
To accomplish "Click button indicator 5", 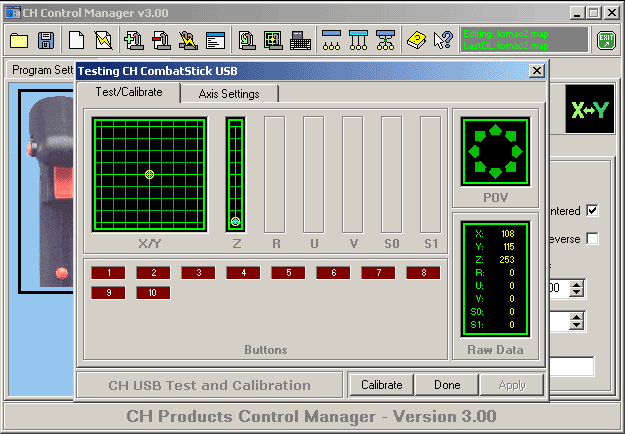I will click(289, 273).
